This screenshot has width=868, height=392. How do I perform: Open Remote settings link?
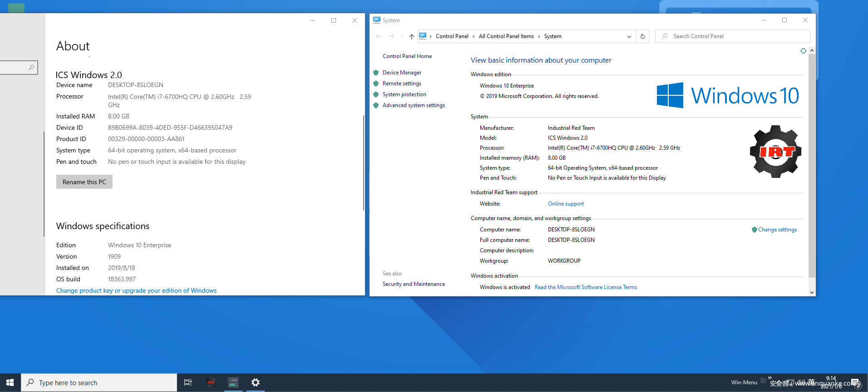pos(402,83)
